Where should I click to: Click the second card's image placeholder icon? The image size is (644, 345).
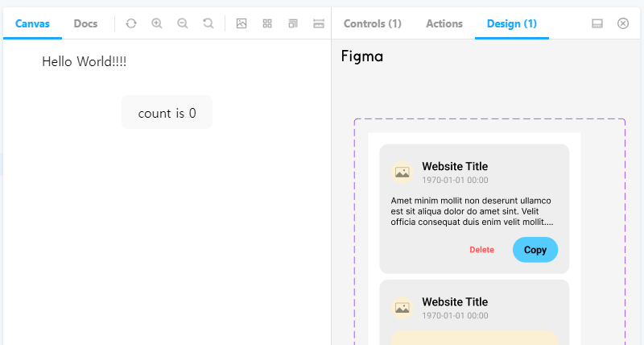click(402, 308)
